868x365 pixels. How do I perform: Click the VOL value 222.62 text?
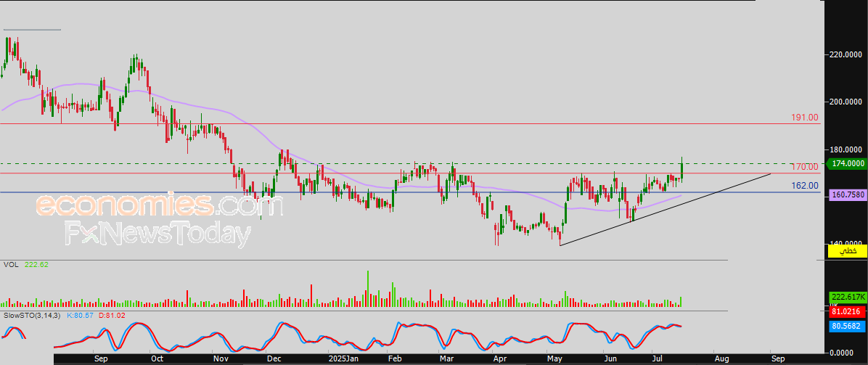36,265
